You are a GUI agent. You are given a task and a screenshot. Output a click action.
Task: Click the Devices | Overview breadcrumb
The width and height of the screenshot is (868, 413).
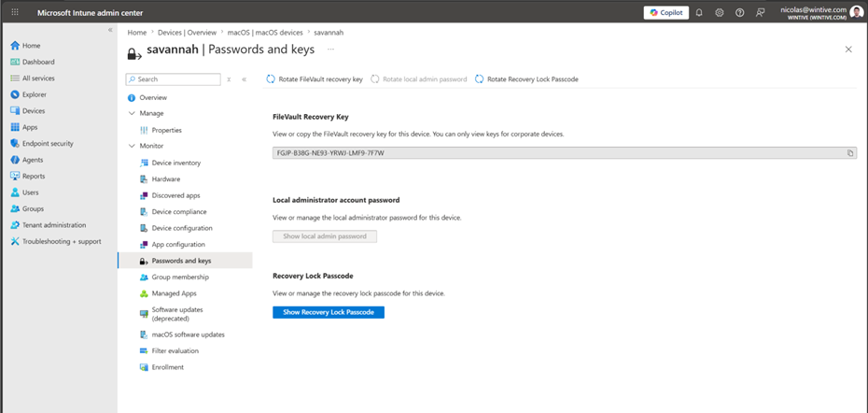[x=187, y=33]
